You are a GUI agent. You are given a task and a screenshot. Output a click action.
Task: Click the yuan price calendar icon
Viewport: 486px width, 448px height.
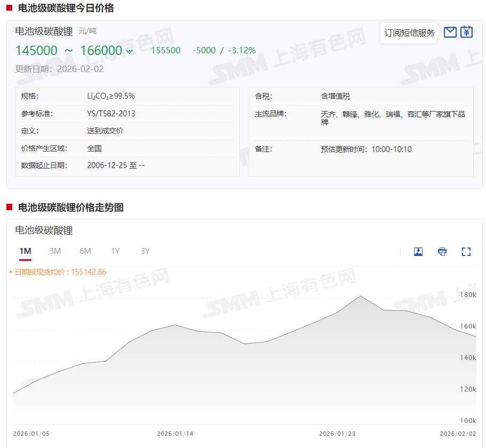coord(467,32)
